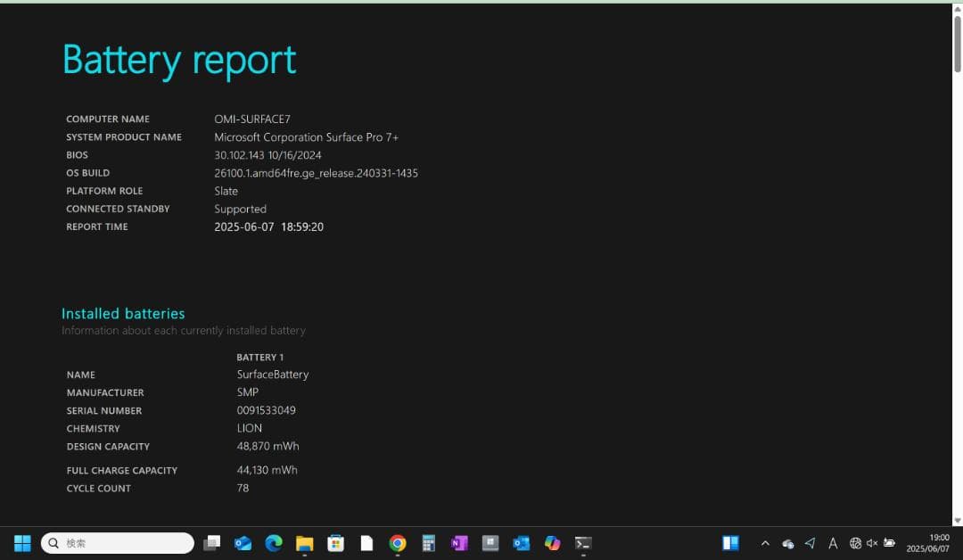Open classic Outlook from the taskbar
Viewport: 963px width, 560px height.
[x=522, y=543]
